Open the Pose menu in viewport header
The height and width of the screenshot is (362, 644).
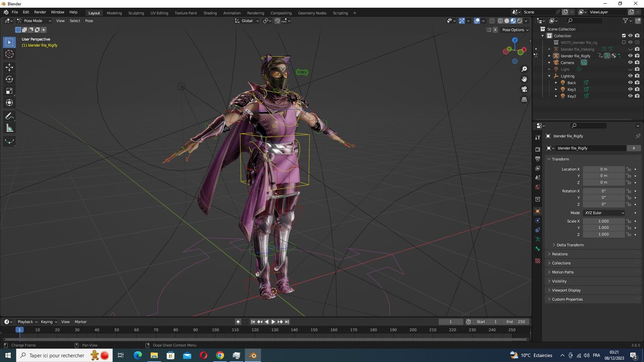89,21
